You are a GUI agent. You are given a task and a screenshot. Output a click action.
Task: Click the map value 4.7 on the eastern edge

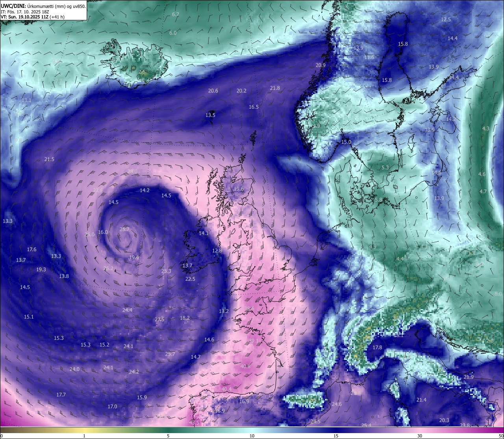coord(483,191)
